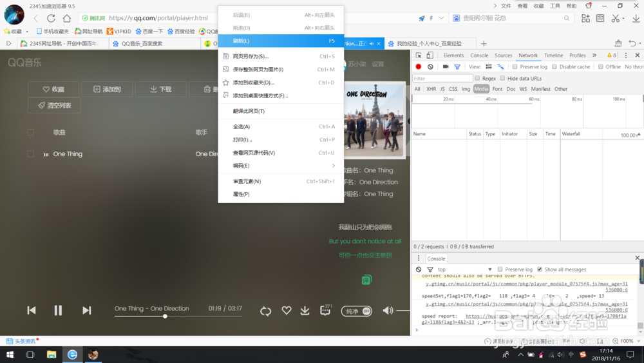The height and width of the screenshot is (363, 644).
Task: Switch to the Sources DevTools tab
Action: pos(503,55)
